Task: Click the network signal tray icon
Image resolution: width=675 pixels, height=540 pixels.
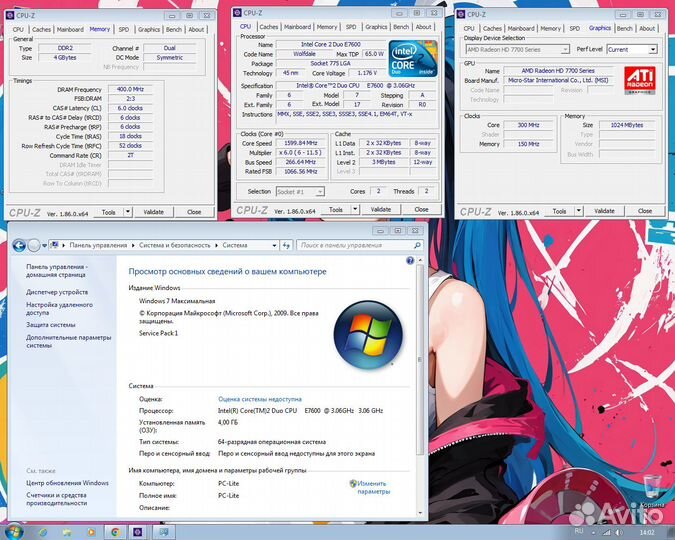Action: pos(606,533)
